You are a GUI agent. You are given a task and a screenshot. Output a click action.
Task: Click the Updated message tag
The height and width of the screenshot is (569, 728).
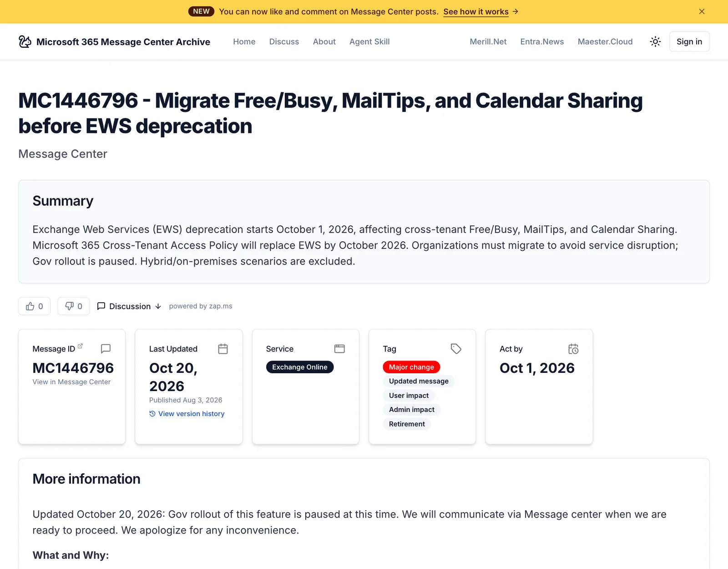(419, 381)
